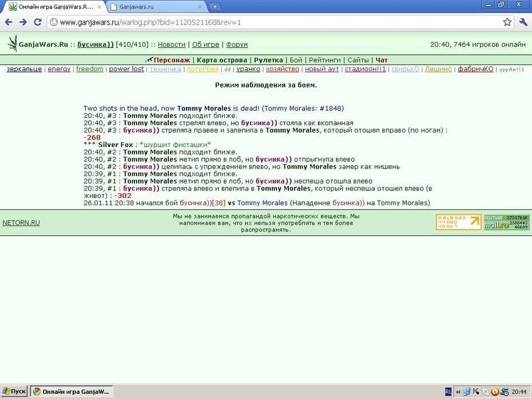The height and width of the screenshot is (399, 532).
Task: Follow the техничка link
Action: pyautogui.click(x=165, y=69)
